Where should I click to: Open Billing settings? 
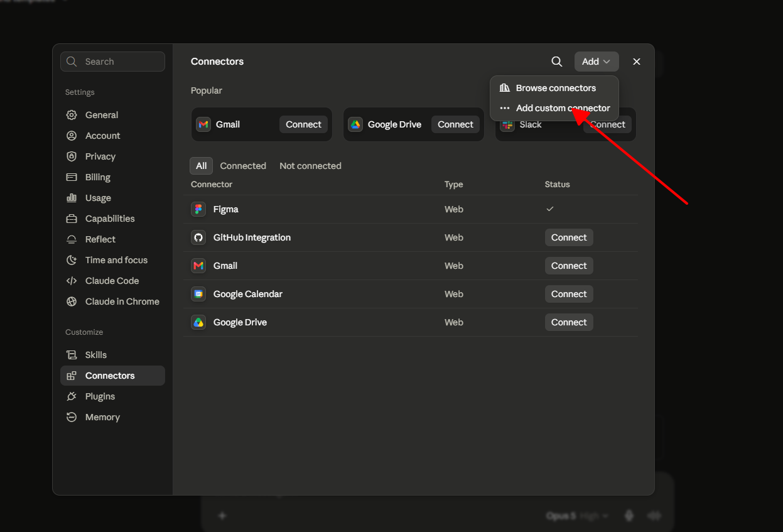click(x=113, y=177)
